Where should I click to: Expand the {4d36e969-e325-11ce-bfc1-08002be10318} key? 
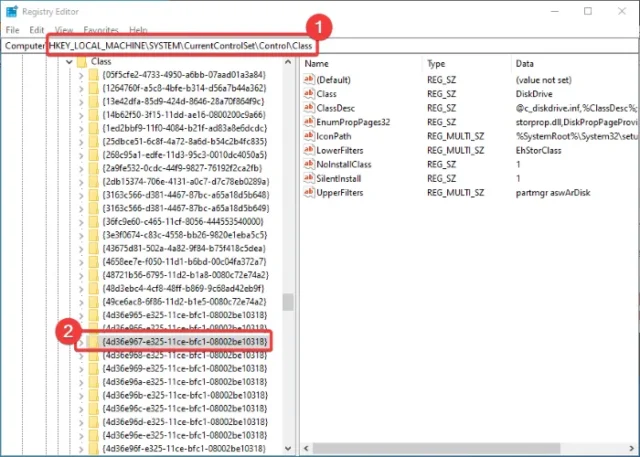pyautogui.click(x=81, y=369)
